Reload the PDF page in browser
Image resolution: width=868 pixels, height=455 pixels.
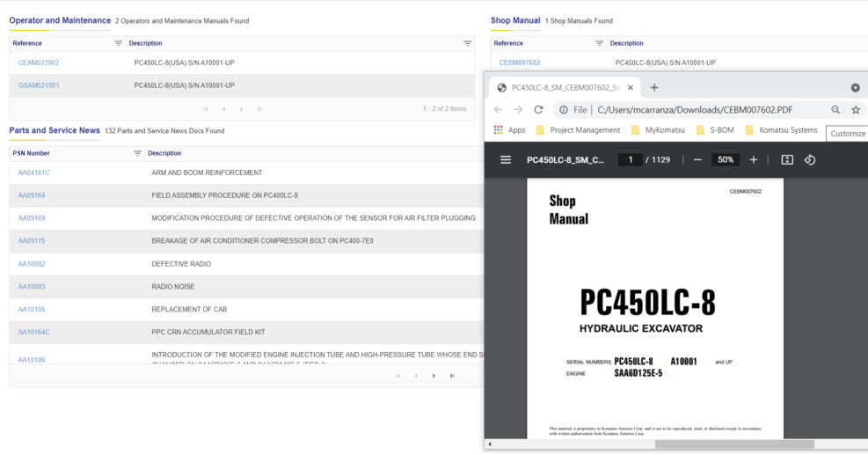click(538, 110)
